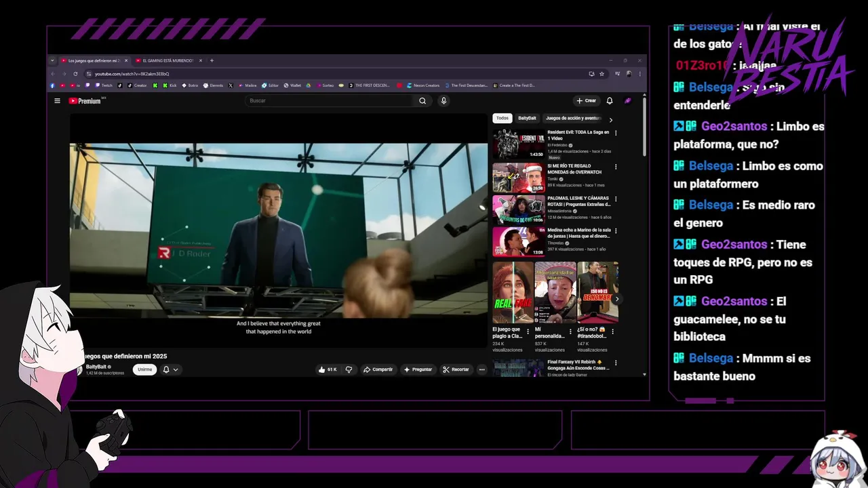The width and height of the screenshot is (868, 488).
Task: Click Geo2santos name on Limbo message
Action: click(x=734, y=127)
